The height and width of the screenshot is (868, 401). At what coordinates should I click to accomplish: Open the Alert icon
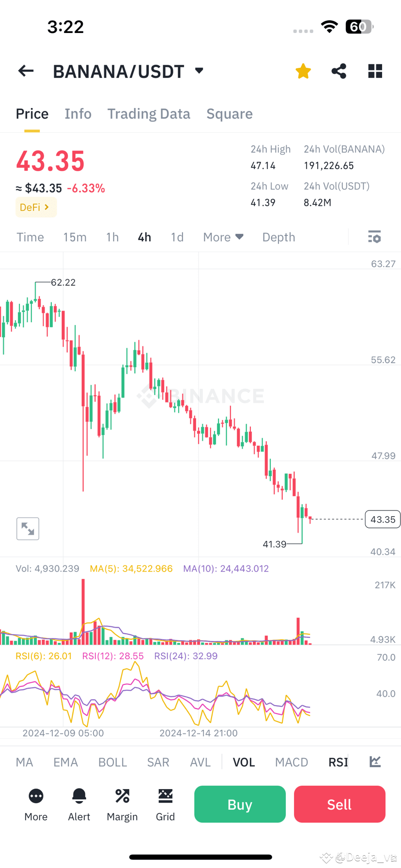[x=79, y=804]
